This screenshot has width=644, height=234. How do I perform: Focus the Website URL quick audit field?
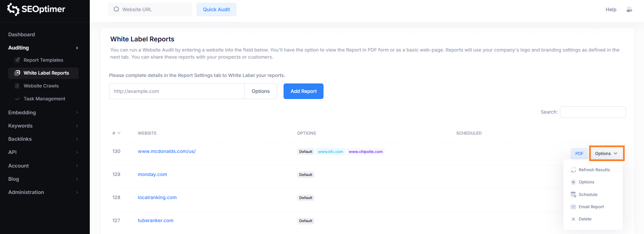[150, 9]
